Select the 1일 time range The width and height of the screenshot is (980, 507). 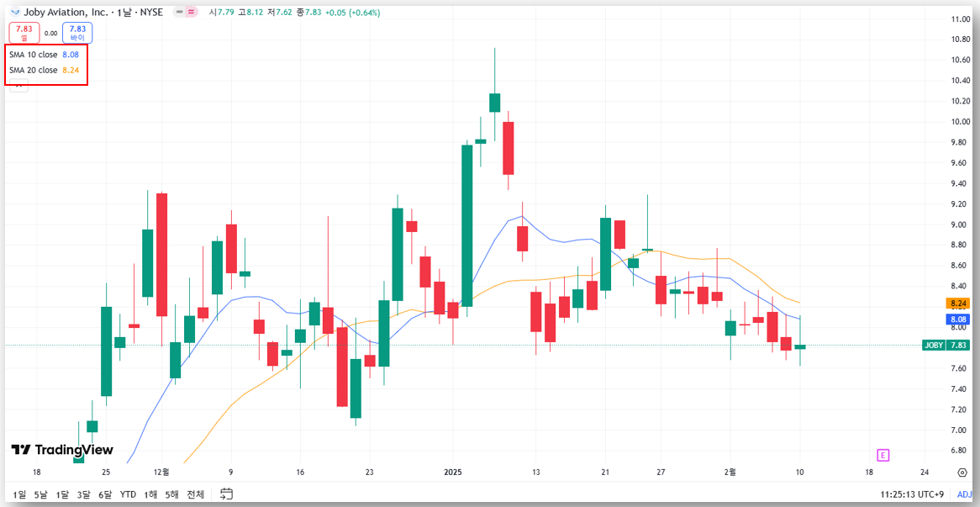coord(20,494)
